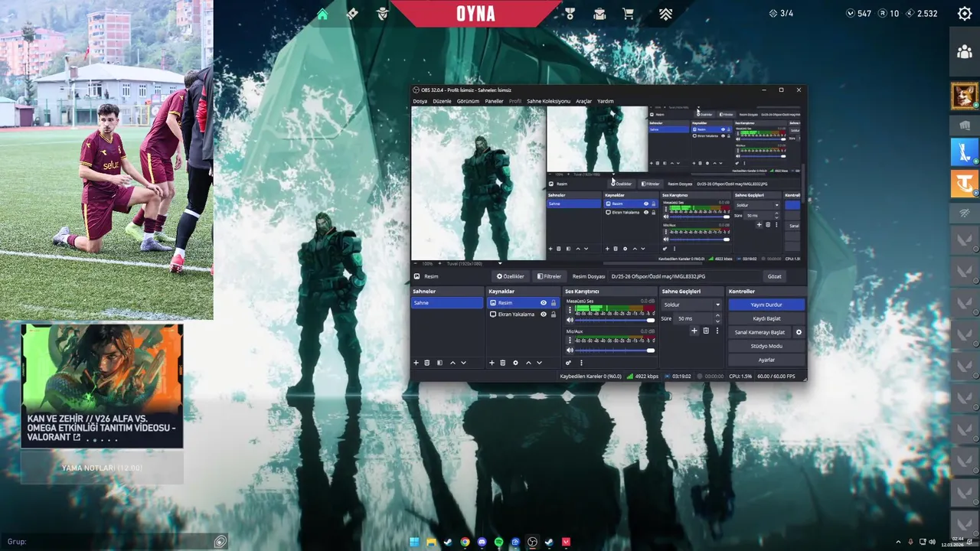The image size is (980, 551).
Task: Open Dosya menu in OBS
Action: tap(420, 101)
